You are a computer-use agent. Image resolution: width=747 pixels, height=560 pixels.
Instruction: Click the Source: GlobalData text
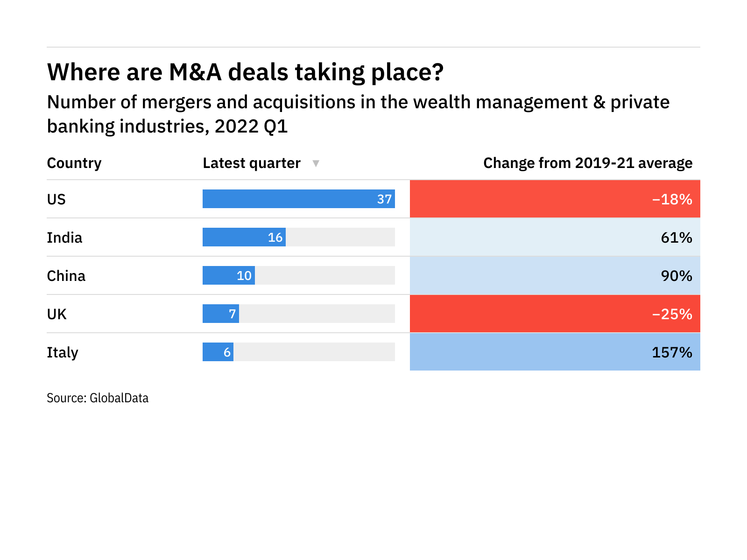[98, 398]
